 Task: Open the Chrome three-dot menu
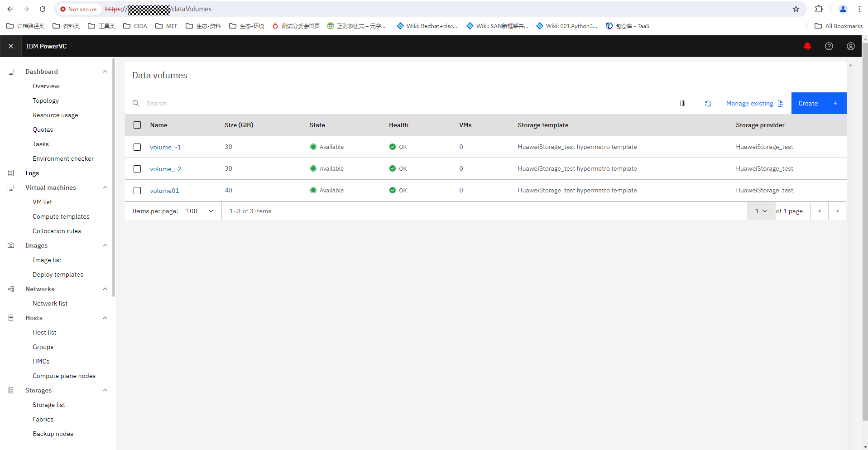tap(859, 9)
